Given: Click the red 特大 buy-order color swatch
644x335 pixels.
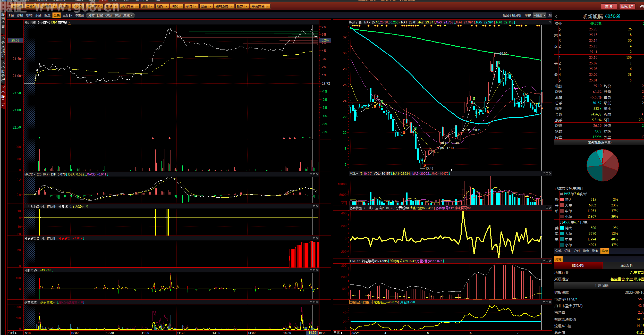Looking at the screenshot, I should pos(562,200).
